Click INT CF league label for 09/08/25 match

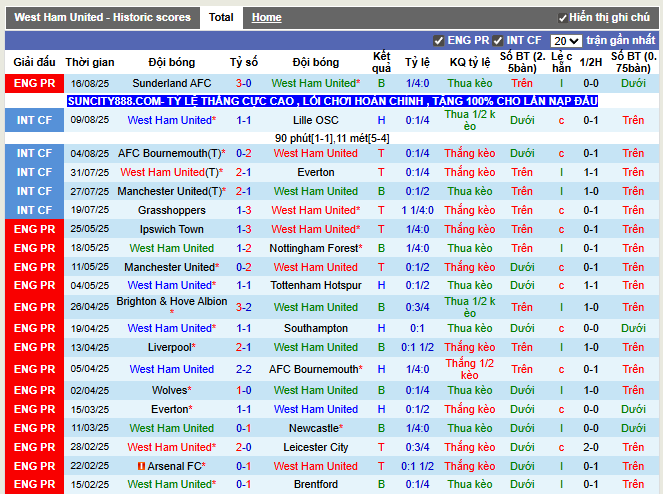[x=34, y=120]
